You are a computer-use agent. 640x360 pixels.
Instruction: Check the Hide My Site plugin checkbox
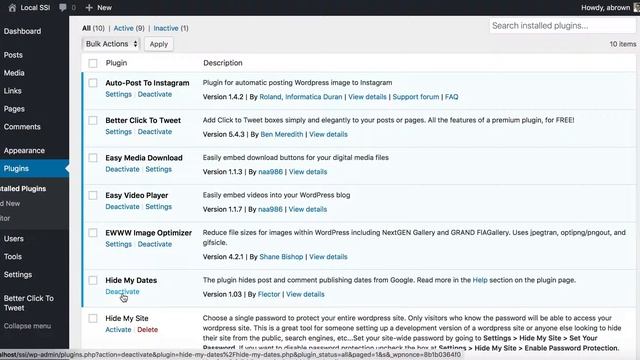pyautogui.click(x=93, y=318)
